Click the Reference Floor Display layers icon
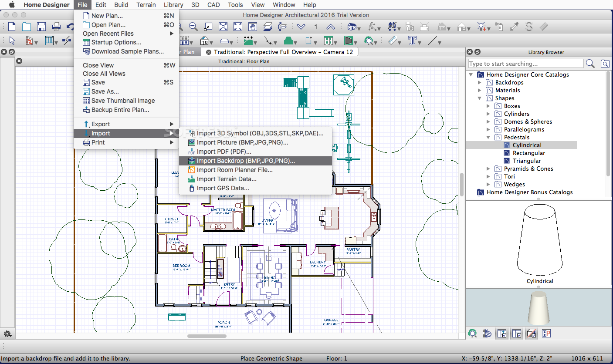Image resolution: width=613 pixels, height=364 pixels. 268,27
